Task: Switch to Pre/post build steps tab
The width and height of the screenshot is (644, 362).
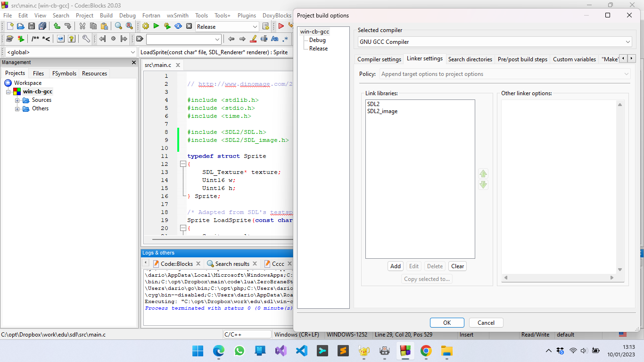Action: click(522, 59)
